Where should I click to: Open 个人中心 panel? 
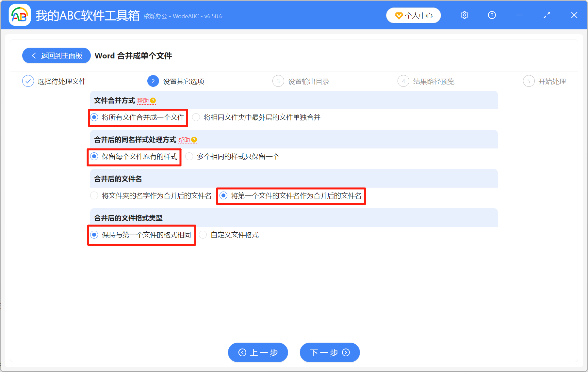[413, 15]
